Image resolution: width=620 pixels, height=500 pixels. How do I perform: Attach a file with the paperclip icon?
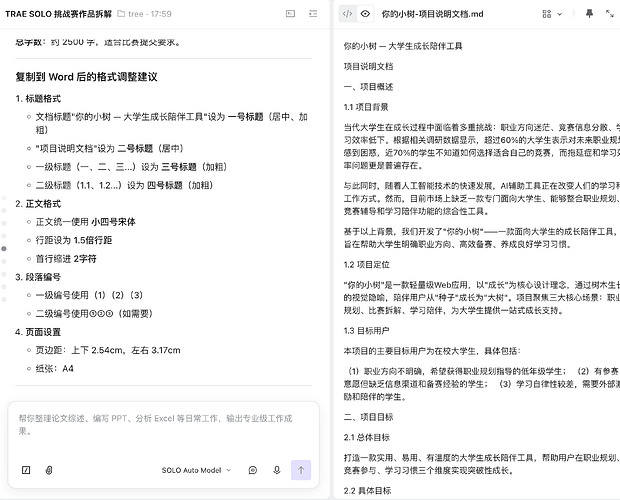click(49, 470)
